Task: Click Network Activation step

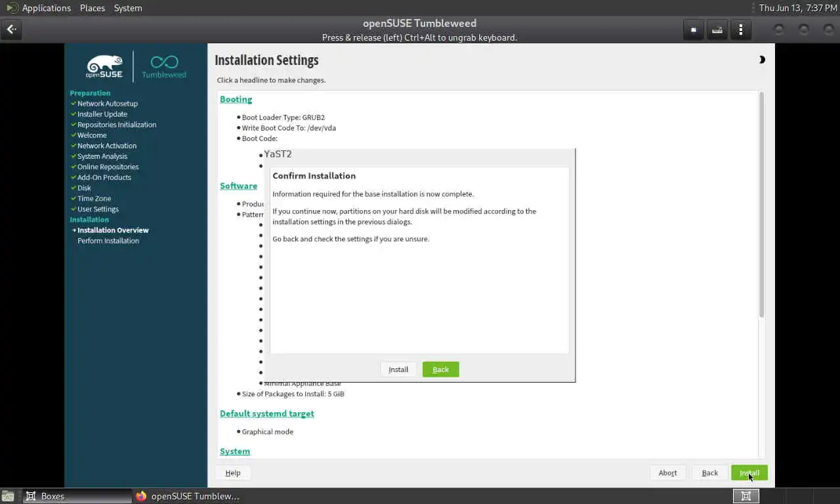Action: pyautogui.click(x=107, y=146)
